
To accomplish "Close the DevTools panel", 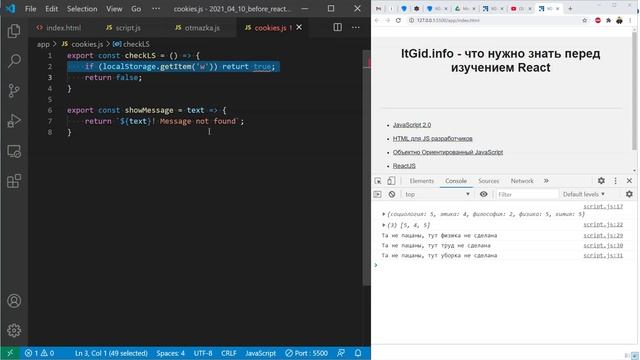I will pyautogui.click(x=629, y=181).
